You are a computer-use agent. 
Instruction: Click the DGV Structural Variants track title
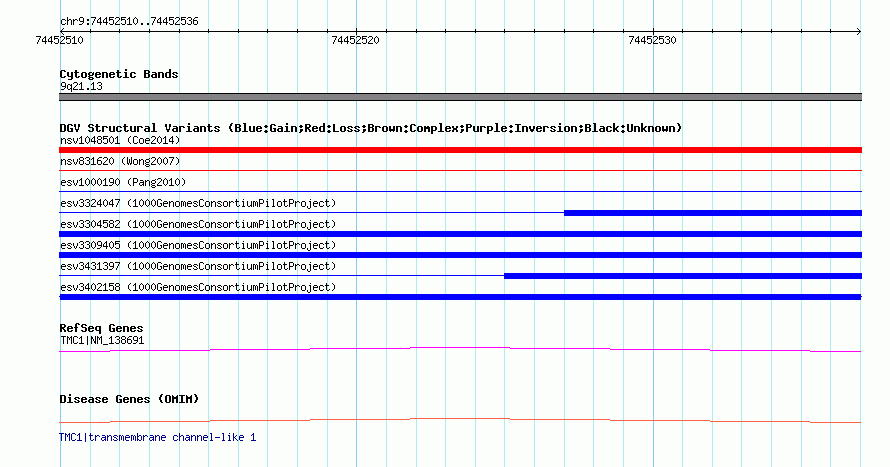371,128
